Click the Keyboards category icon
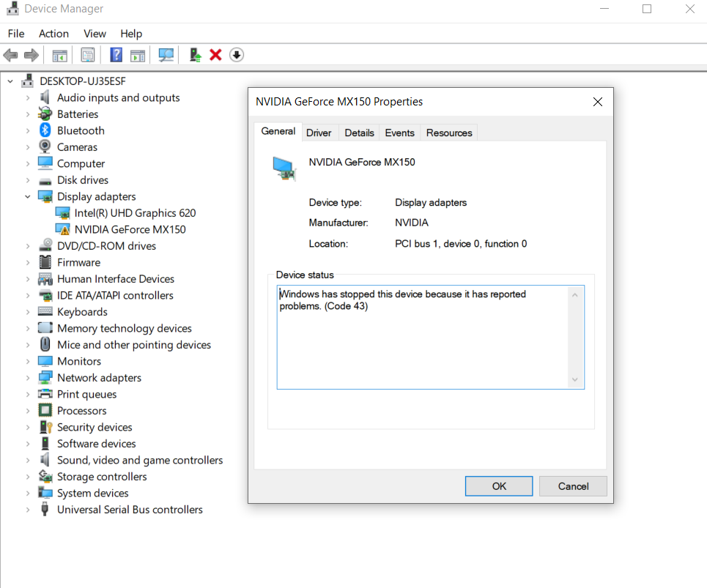The width and height of the screenshot is (707, 588). pos(45,311)
